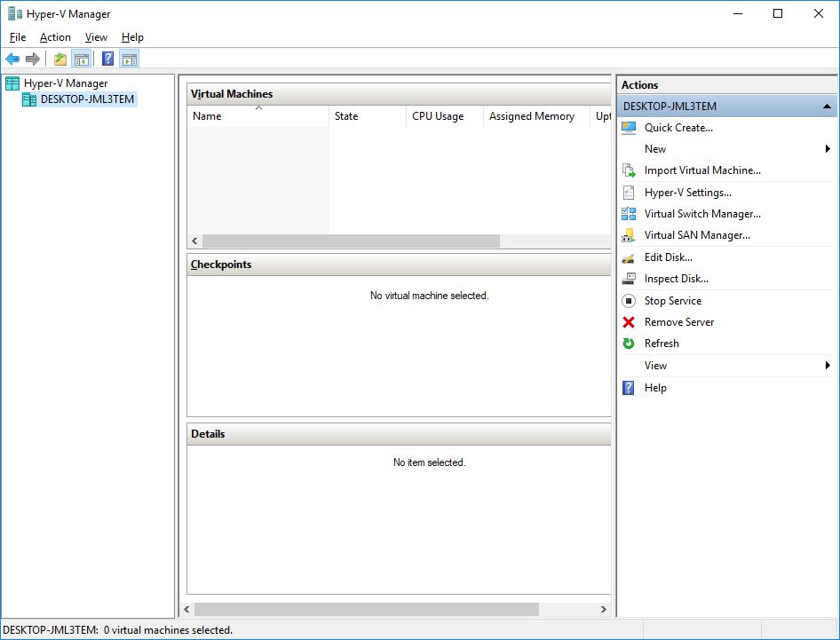The width and height of the screenshot is (840, 640).
Task: Click Quick Create... action
Action: [678, 128]
